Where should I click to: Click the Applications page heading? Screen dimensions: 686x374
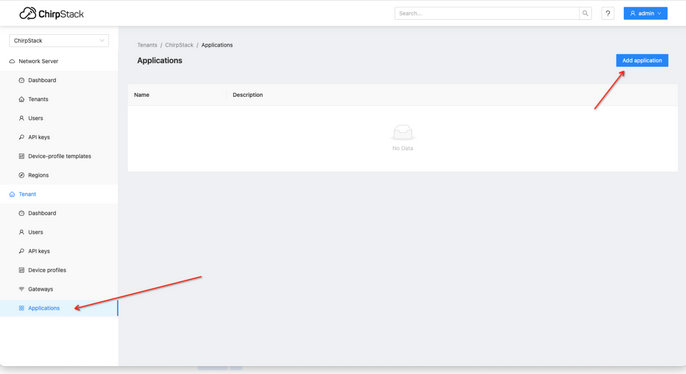click(x=160, y=60)
